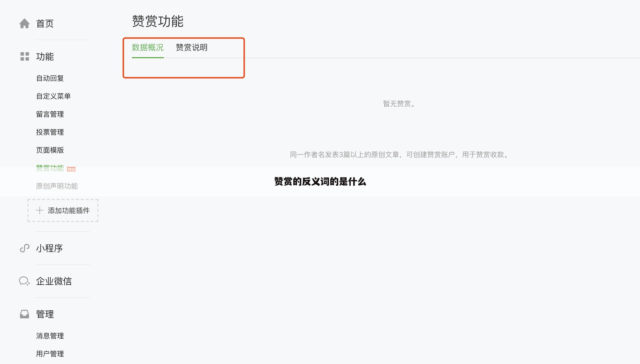The height and width of the screenshot is (364, 640).
Task: Click the 赞赏功能 page title
Action: click(x=158, y=21)
